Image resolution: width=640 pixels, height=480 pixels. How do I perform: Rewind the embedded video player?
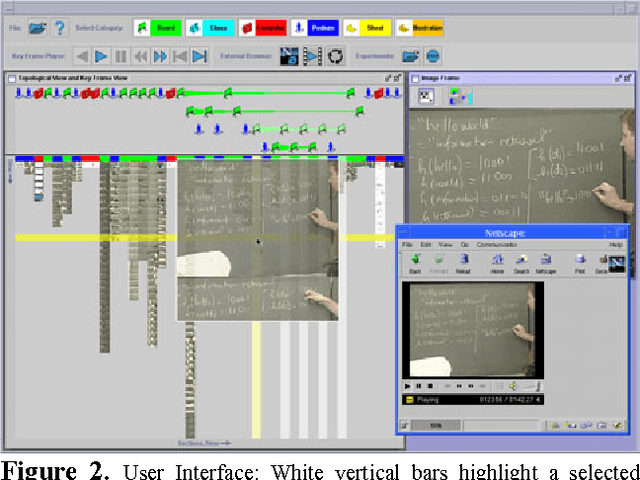pos(459,386)
